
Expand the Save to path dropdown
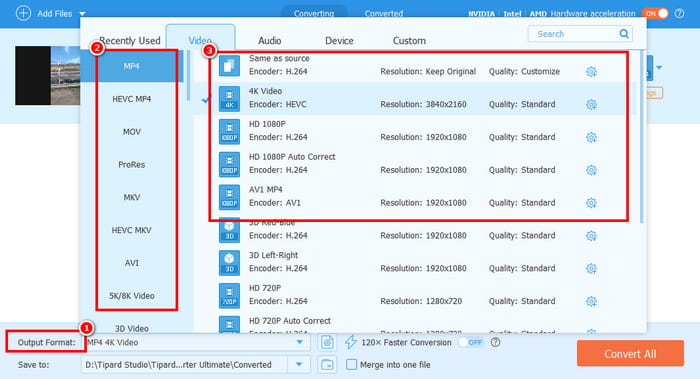pyautogui.click(x=299, y=365)
